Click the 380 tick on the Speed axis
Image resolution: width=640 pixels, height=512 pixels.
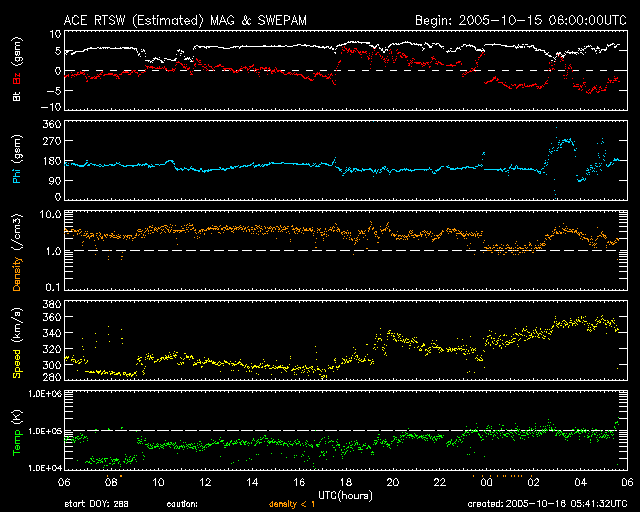[52, 305]
